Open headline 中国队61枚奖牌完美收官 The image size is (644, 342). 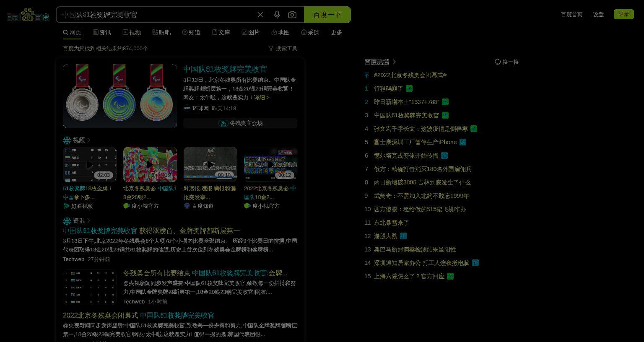225,69
